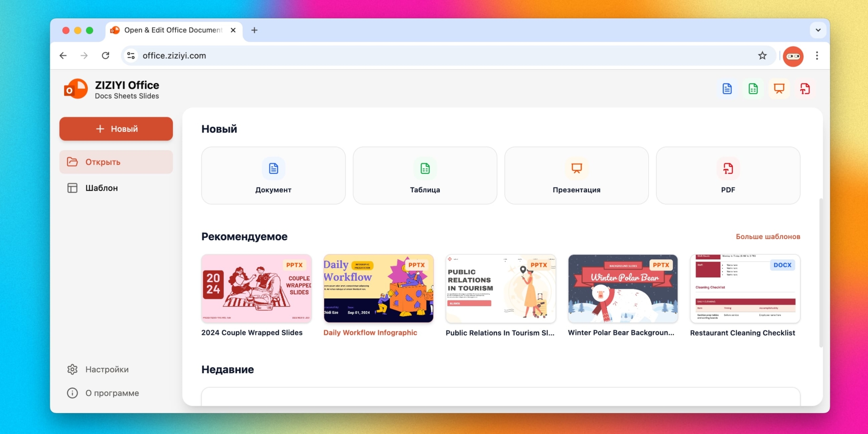Screen dimensions: 868x434
Task: Select Шаблон in the sidebar
Action: click(x=116, y=188)
